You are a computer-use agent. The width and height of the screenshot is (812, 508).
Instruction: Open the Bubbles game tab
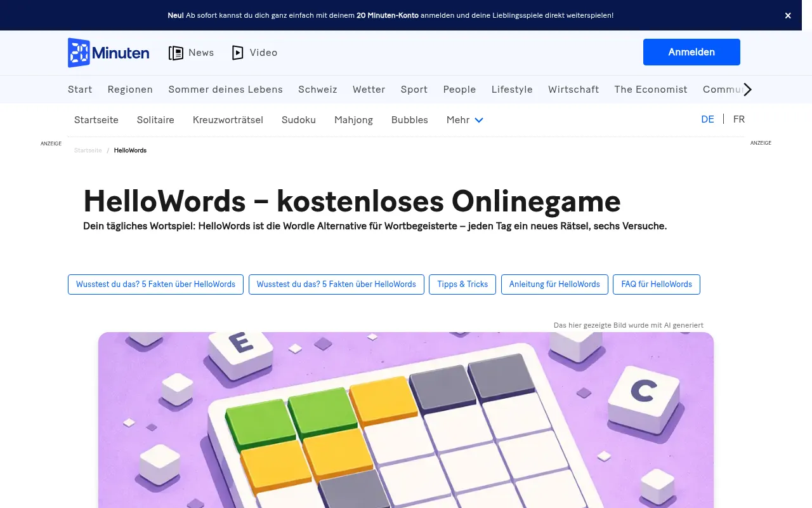point(410,120)
